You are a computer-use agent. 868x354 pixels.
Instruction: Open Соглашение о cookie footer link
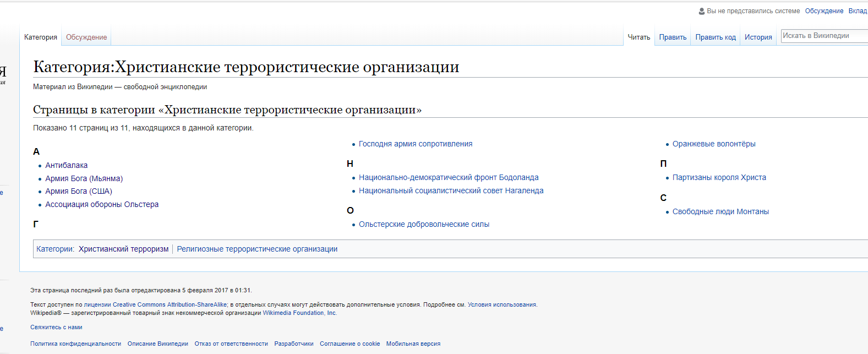click(x=350, y=344)
